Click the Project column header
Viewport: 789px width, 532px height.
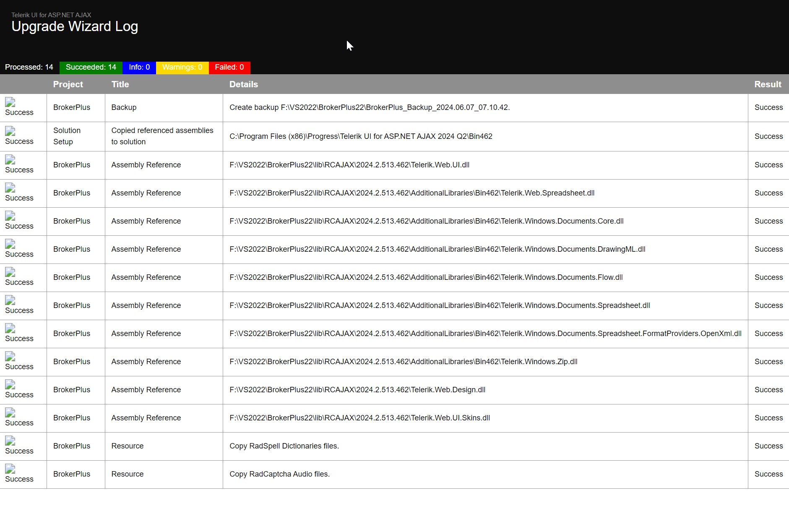(68, 84)
